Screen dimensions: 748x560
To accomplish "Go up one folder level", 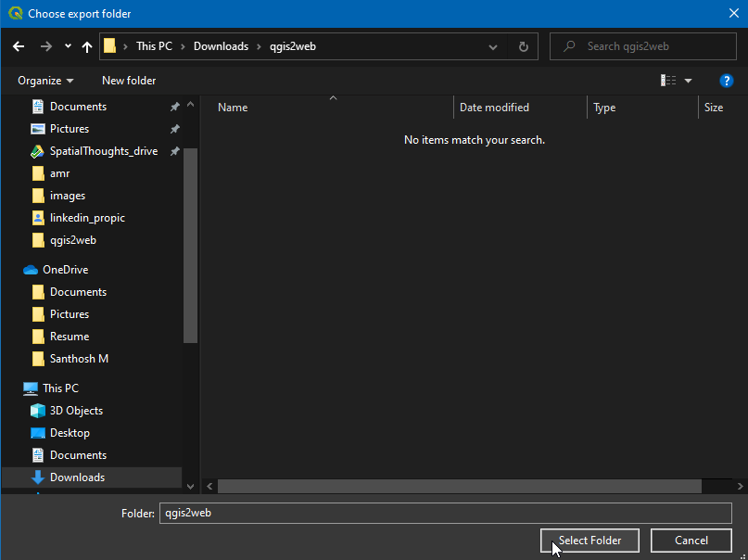I will [x=87, y=46].
